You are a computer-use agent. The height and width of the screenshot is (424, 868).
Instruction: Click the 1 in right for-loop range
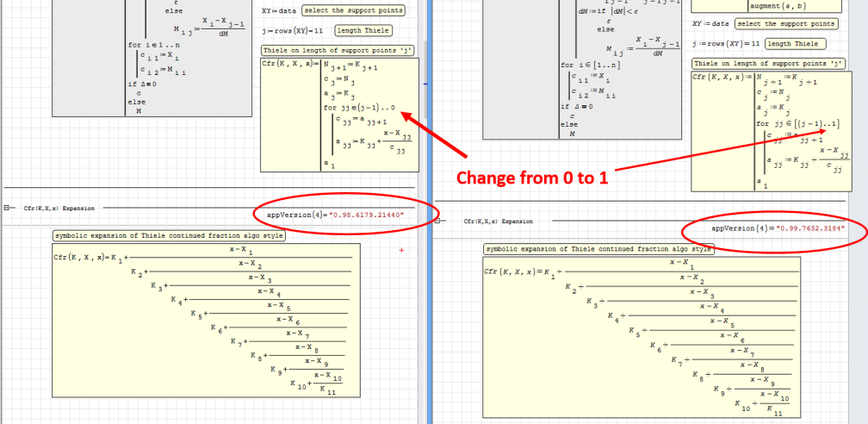pyautogui.click(x=834, y=125)
